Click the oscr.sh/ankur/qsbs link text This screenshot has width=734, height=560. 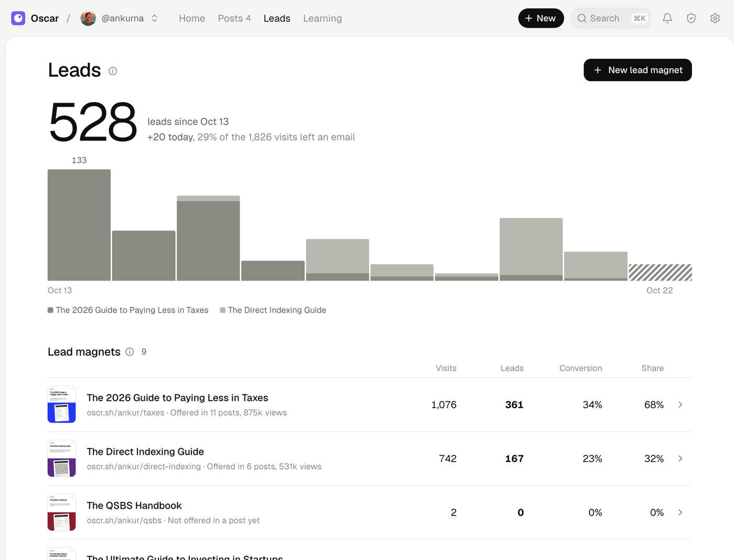click(124, 521)
